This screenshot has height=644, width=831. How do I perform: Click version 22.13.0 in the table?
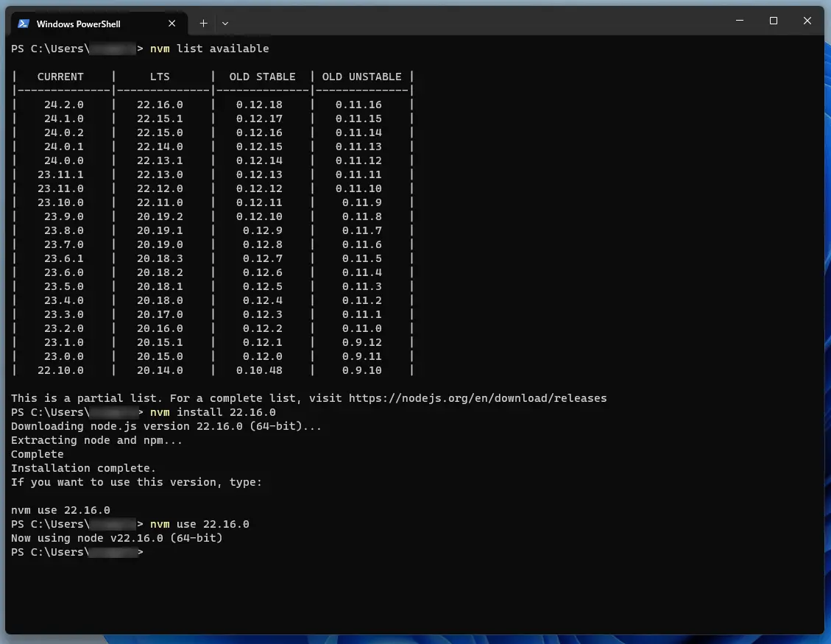(x=160, y=174)
